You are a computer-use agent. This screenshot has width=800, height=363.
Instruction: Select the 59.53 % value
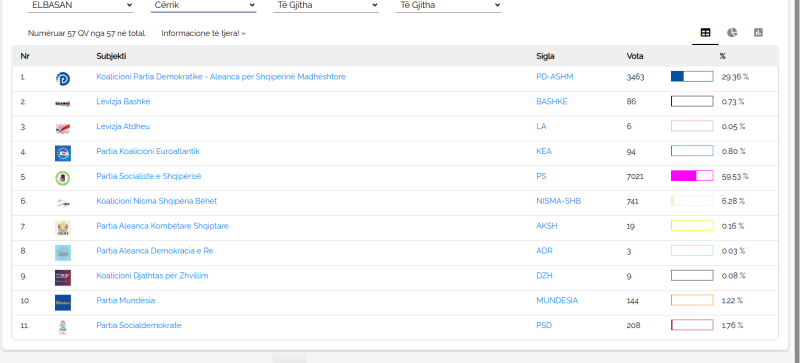tap(735, 177)
